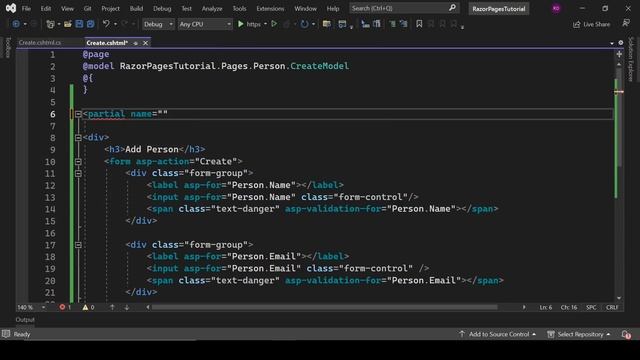Collapse the form-group div on line 17
640x360 pixels.
pos(78,245)
